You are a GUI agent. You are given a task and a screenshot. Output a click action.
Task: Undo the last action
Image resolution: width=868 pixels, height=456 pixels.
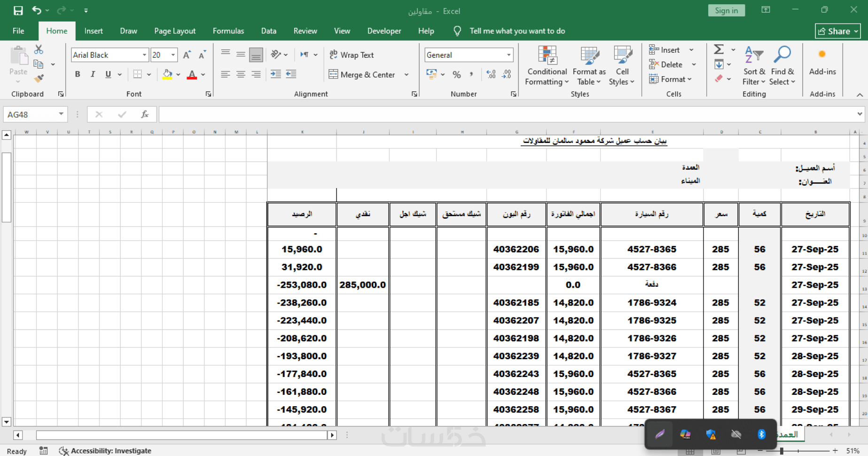tap(37, 10)
